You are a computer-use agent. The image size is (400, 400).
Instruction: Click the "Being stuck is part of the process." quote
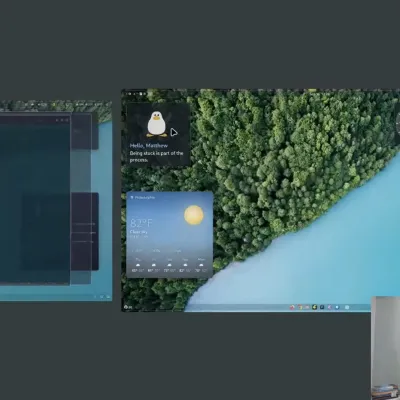coord(156,157)
